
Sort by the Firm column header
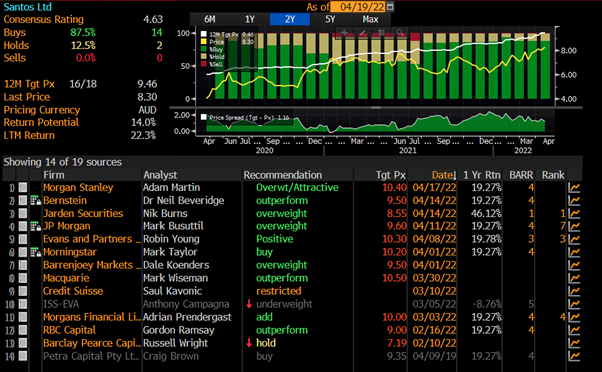(54, 175)
